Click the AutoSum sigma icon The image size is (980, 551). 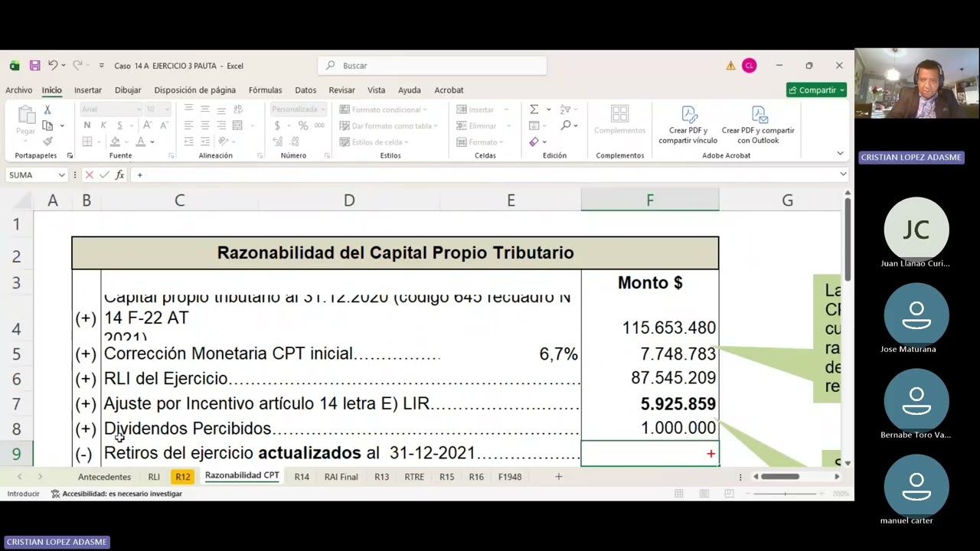[534, 109]
